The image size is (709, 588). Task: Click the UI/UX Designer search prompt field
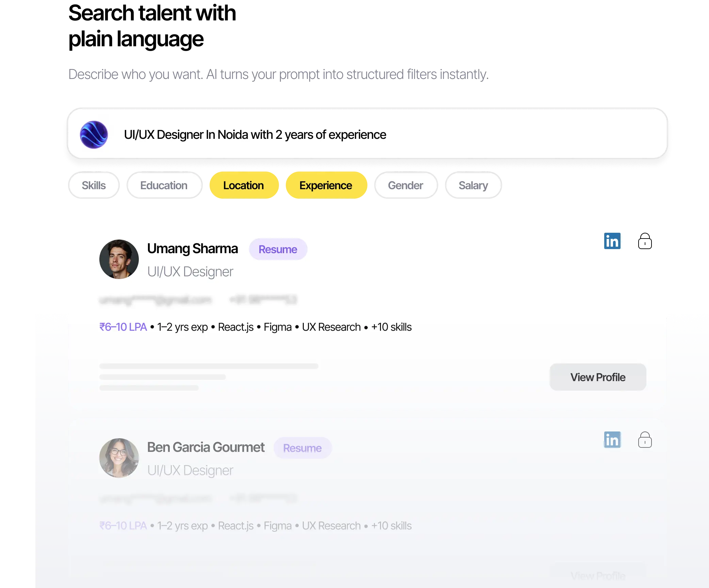pos(255,135)
